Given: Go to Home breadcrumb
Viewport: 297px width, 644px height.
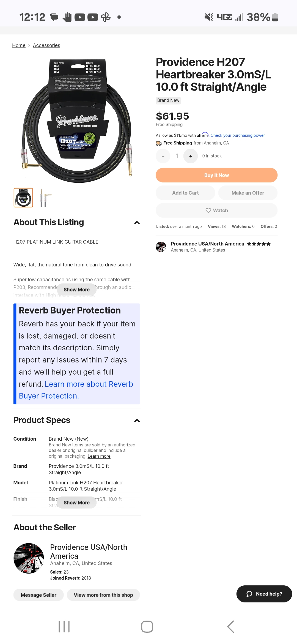Looking at the screenshot, I should point(19,45).
